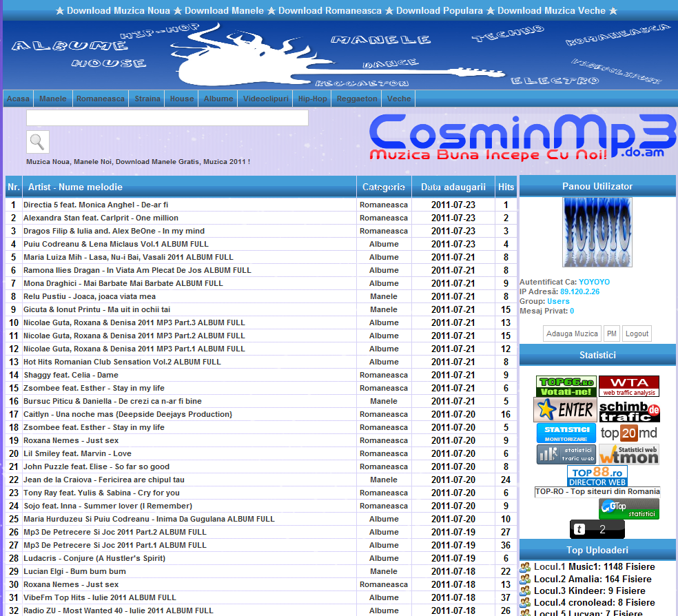The width and height of the screenshot is (678, 616).
Task: Open Puiu Codreanu & Lena Miclaus Vol.1 album
Action: click(116, 244)
